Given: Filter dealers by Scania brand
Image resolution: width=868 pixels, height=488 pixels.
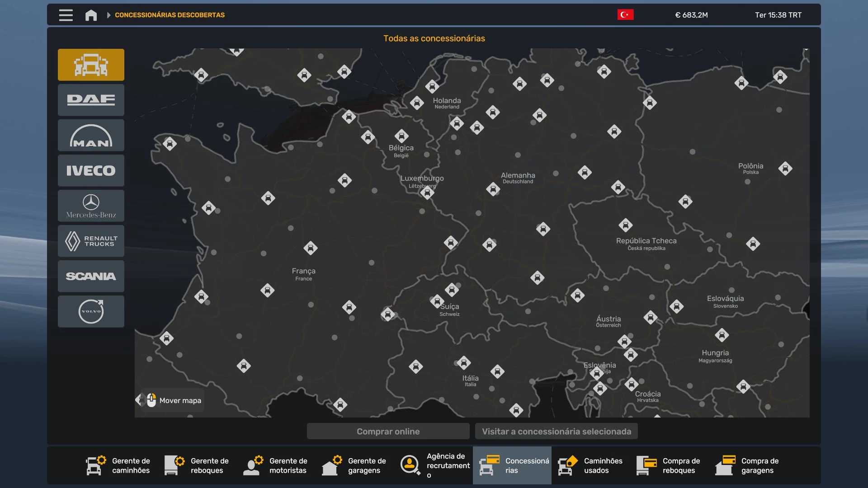Looking at the screenshot, I should [91, 276].
